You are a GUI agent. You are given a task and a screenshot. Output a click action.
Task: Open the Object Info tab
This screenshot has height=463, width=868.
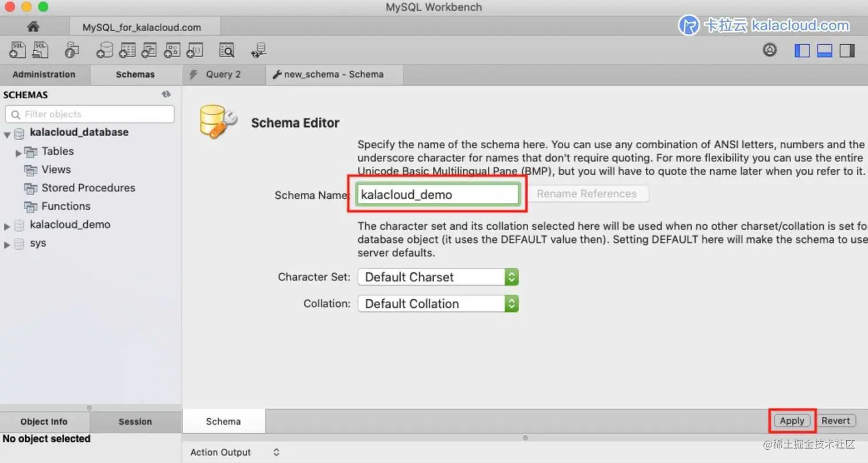pyautogui.click(x=44, y=422)
